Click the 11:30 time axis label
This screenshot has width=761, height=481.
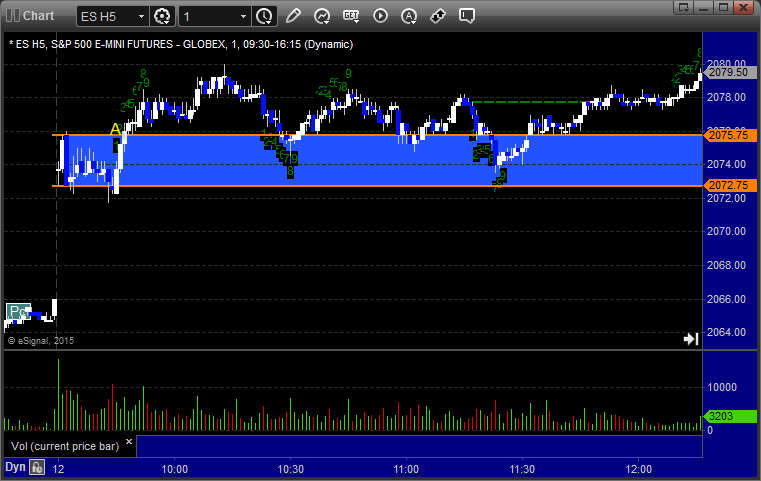tap(522, 469)
